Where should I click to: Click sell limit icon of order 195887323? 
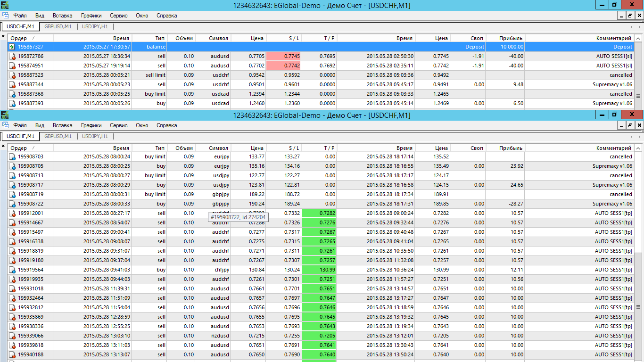click(x=12, y=75)
